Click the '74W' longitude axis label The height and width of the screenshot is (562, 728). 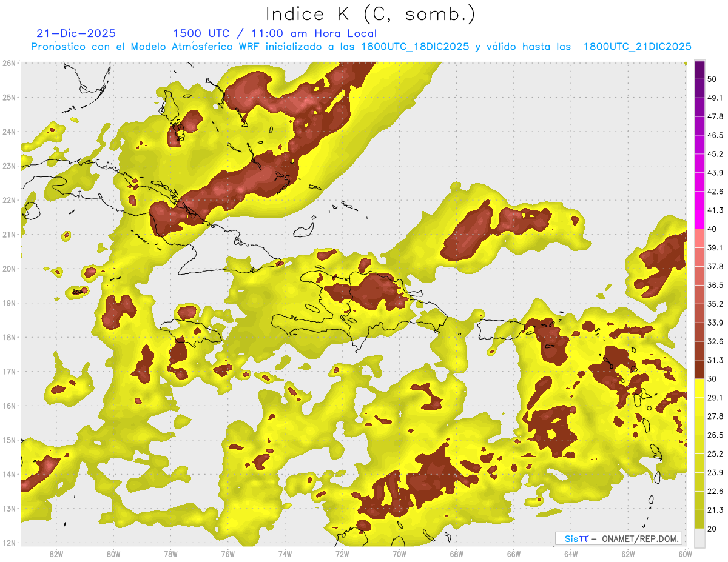click(285, 554)
